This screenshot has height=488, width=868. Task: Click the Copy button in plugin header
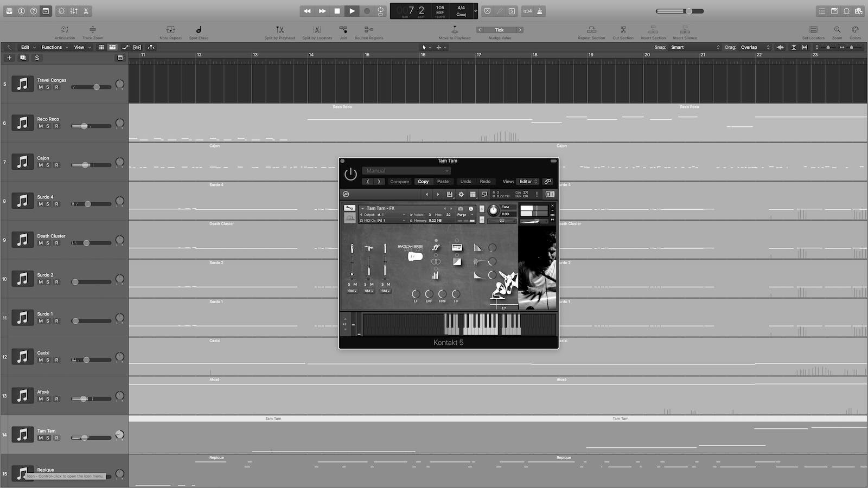(423, 182)
